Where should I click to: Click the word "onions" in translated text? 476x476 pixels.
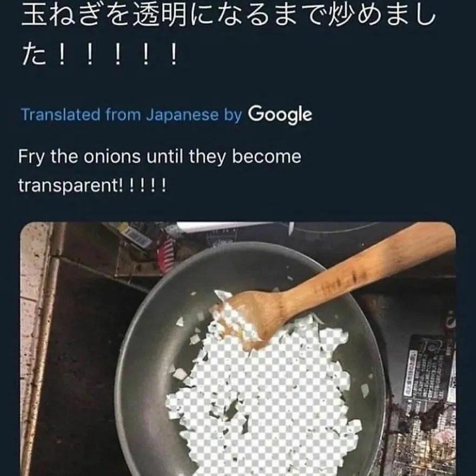point(113,157)
